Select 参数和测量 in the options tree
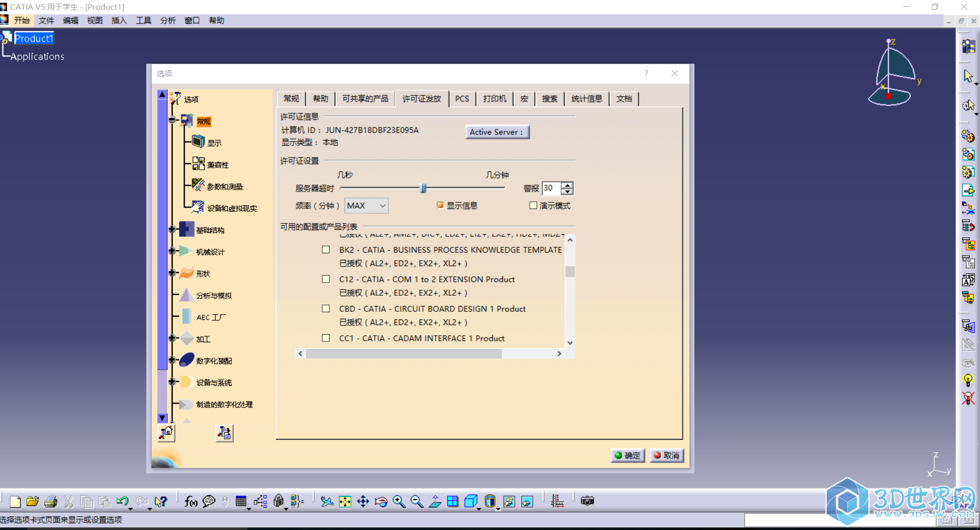980x530 pixels. (225, 187)
